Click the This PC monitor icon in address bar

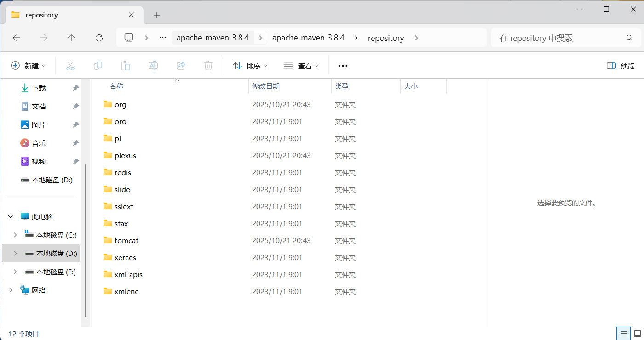(129, 38)
